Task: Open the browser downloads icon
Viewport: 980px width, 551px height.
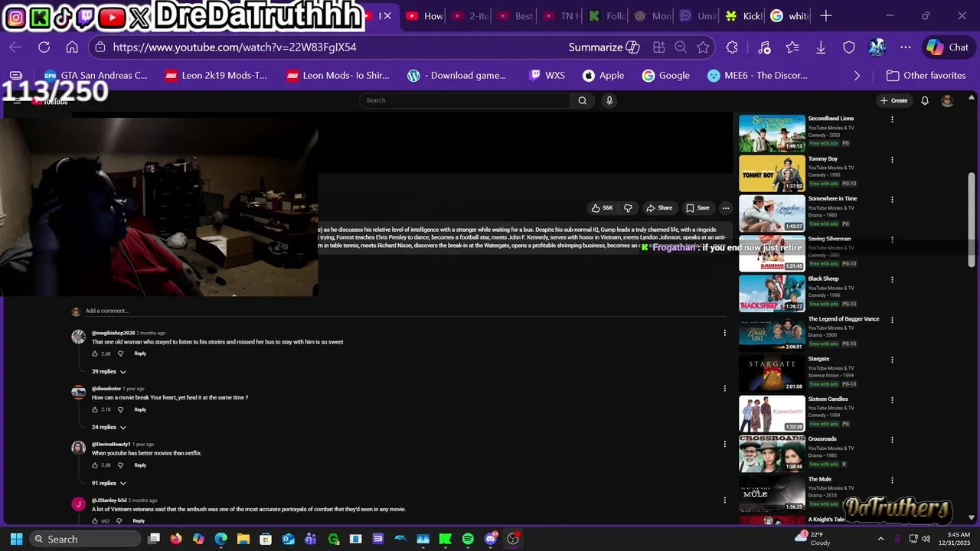Action: (x=821, y=47)
